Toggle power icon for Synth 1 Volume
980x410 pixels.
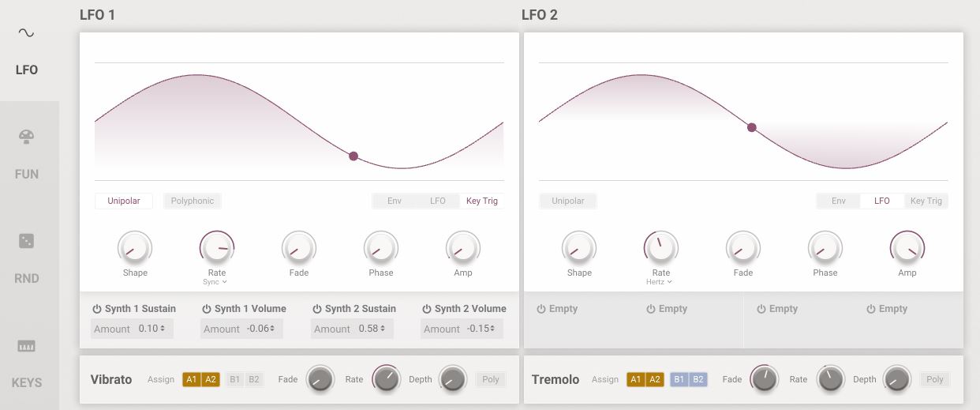tap(207, 309)
